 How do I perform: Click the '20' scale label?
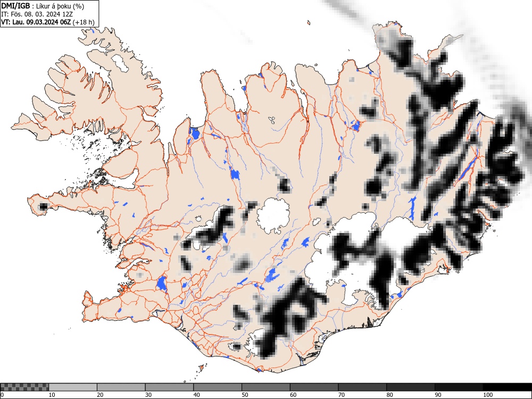click(x=100, y=395)
